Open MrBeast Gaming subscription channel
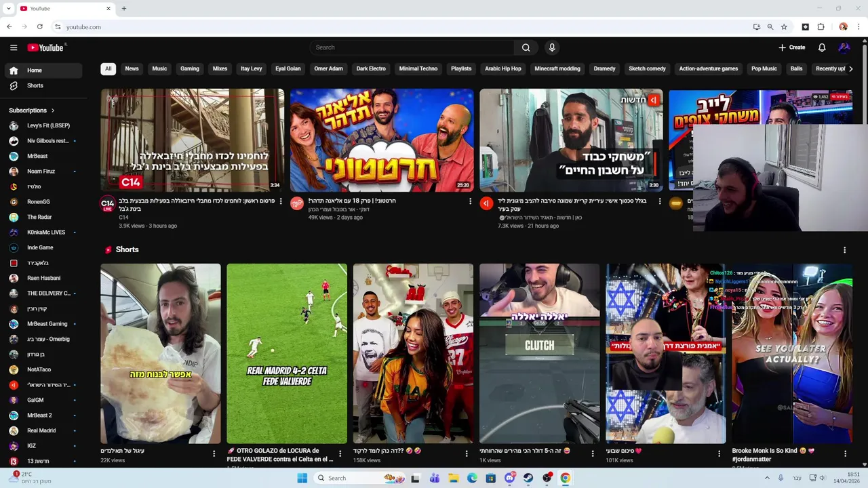This screenshot has height=488, width=868. point(43,324)
